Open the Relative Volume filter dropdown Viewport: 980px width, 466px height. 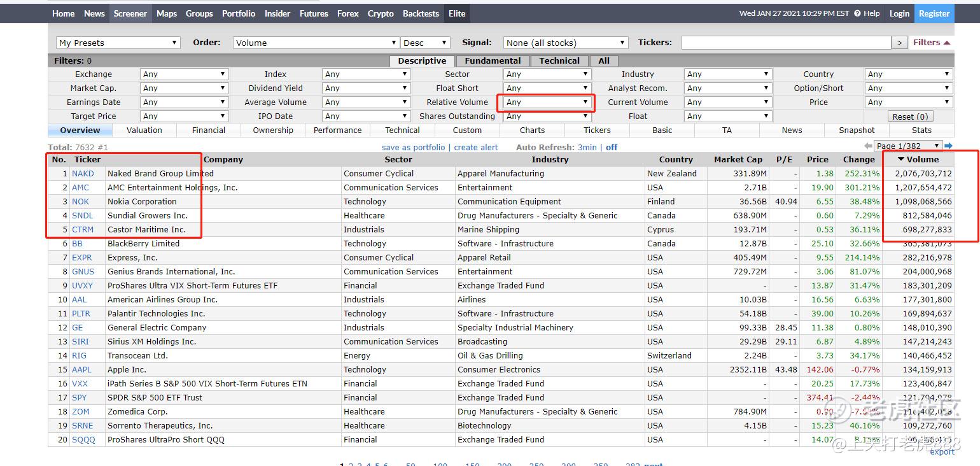547,102
